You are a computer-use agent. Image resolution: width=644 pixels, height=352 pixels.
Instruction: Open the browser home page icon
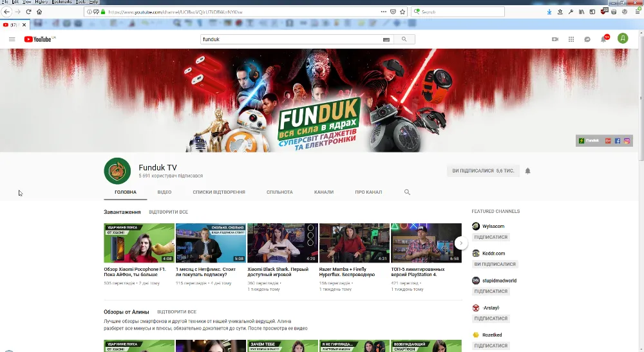tap(39, 12)
